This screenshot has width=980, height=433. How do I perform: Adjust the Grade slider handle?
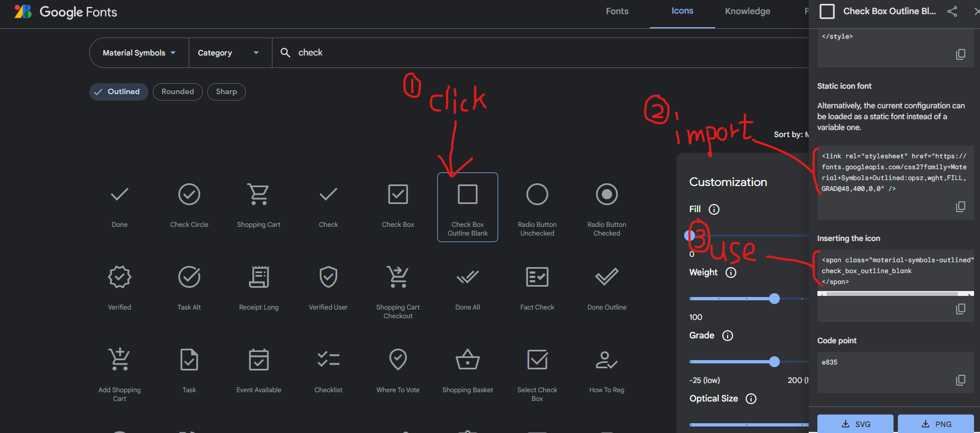(x=774, y=362)
